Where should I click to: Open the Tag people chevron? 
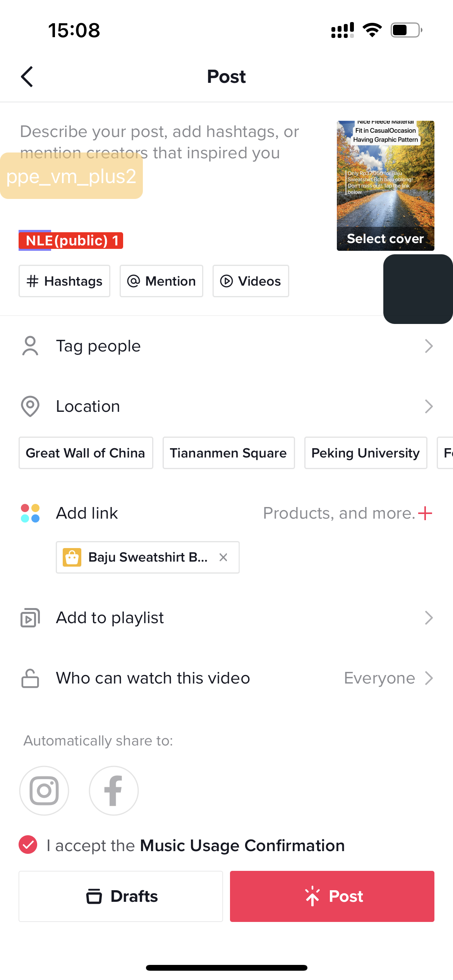pos(428,346)
